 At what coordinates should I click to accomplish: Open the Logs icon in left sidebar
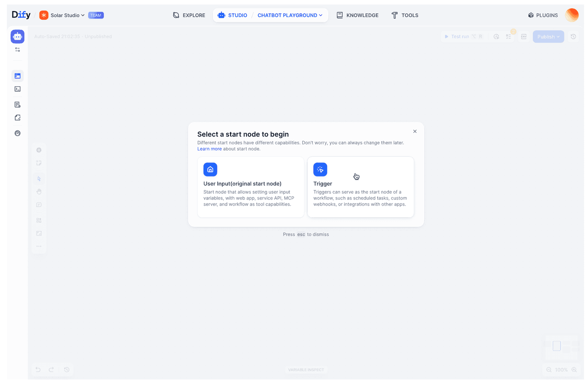[17, 105]
